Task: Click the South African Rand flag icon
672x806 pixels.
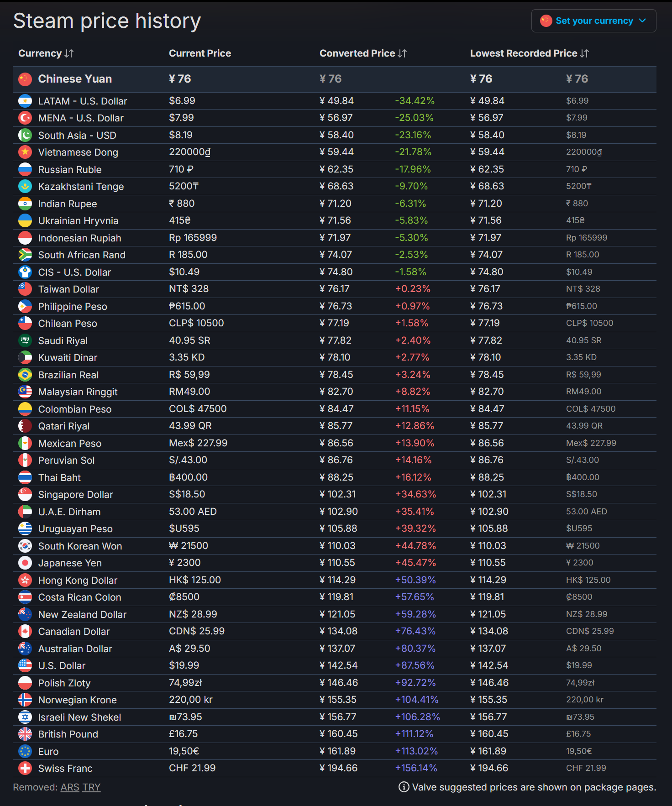Action: (25, 255)
